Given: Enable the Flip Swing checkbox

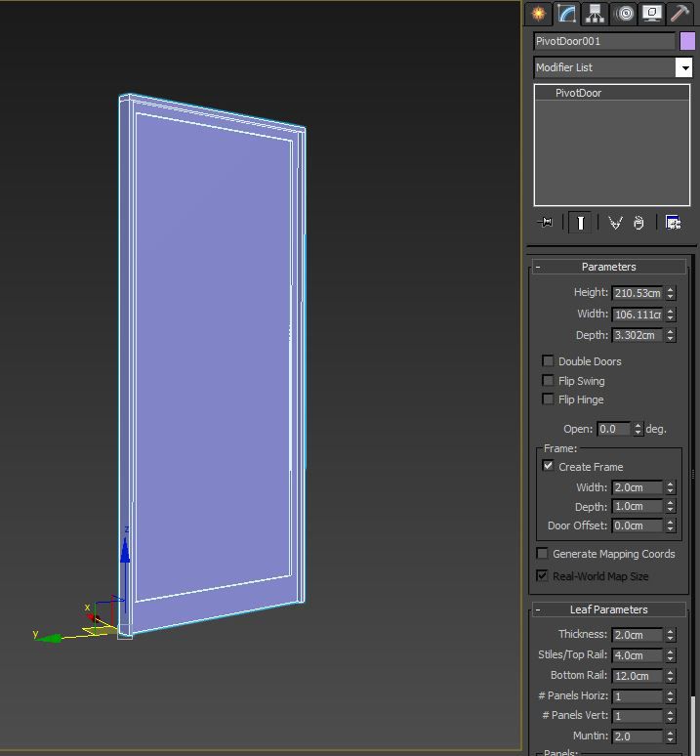Looking at the screenshot, I should click(x=548, y=380).
